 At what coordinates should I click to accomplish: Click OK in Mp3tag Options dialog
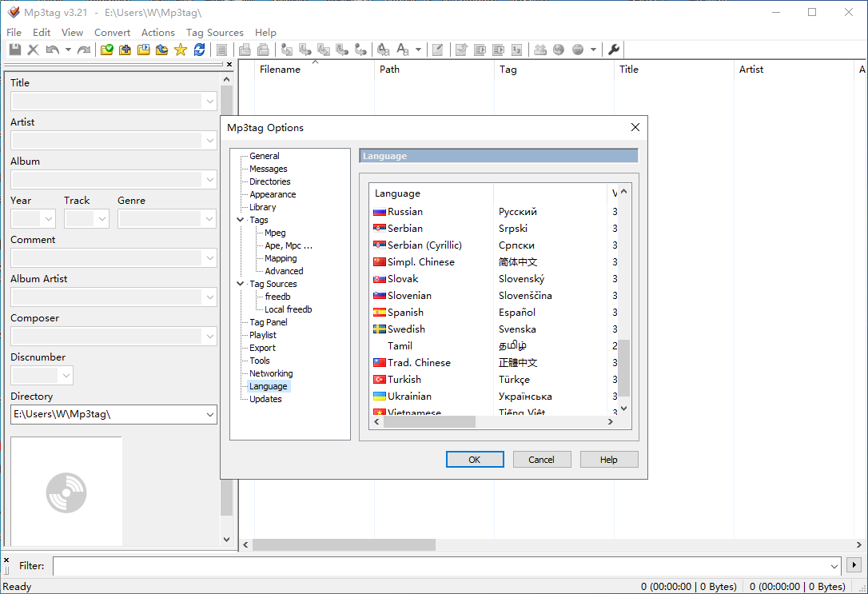coord(475,460)
